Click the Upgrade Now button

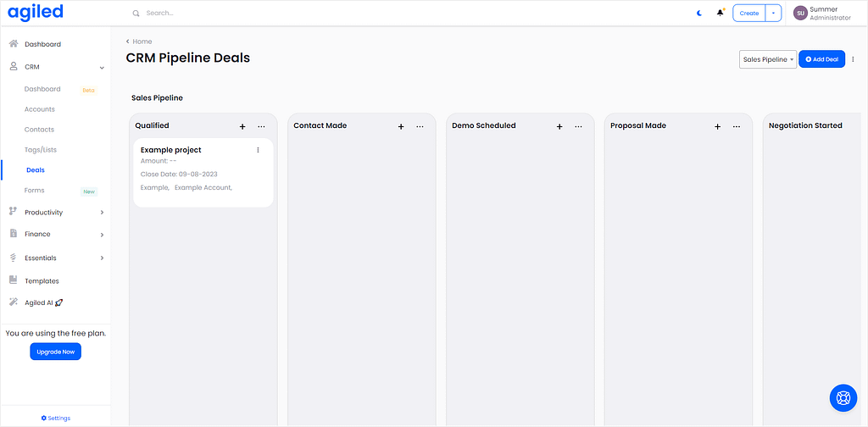pos(55,352)
